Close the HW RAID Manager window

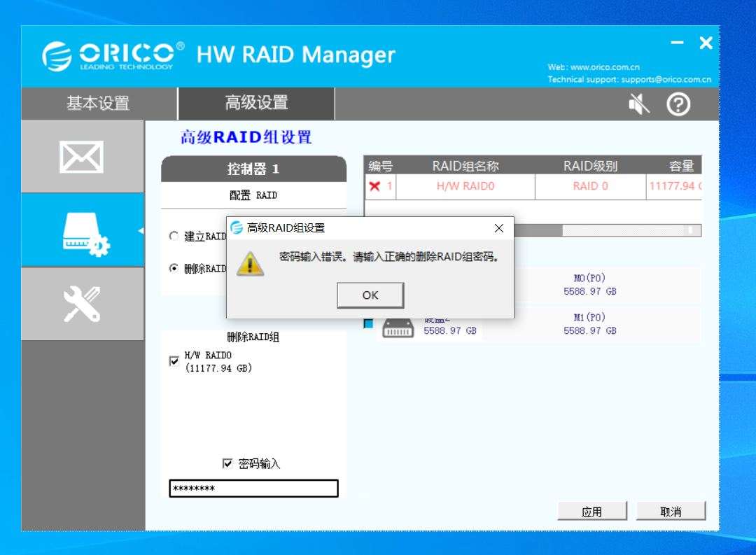click(706, 43)
